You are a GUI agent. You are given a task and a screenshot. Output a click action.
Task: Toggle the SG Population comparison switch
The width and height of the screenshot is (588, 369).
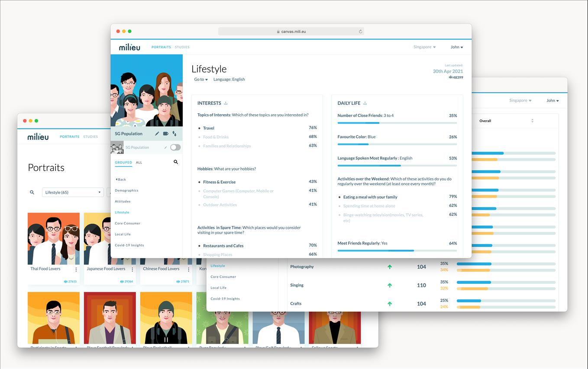click(x=175, y=148)
